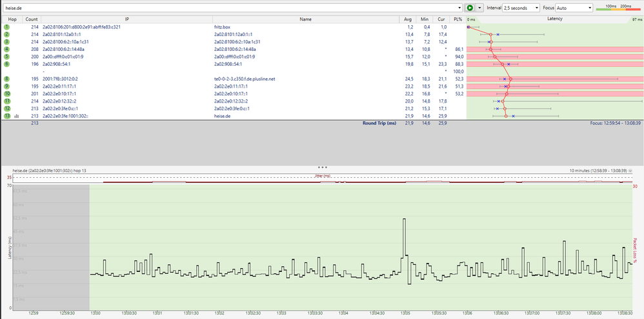The height and width of the screenshot is (319, 644).
Task: Open the dropdown arrow beside the play button
Action: coord(479,8)
